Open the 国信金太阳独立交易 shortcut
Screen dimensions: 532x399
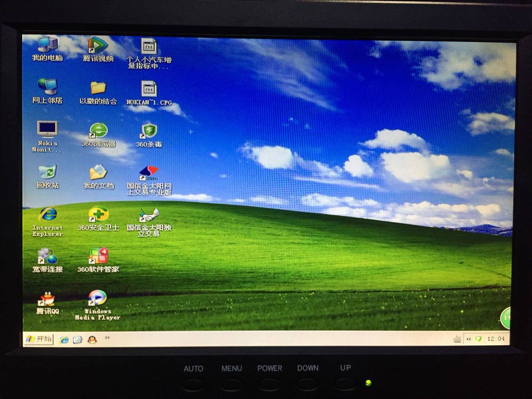pos(149,222)
